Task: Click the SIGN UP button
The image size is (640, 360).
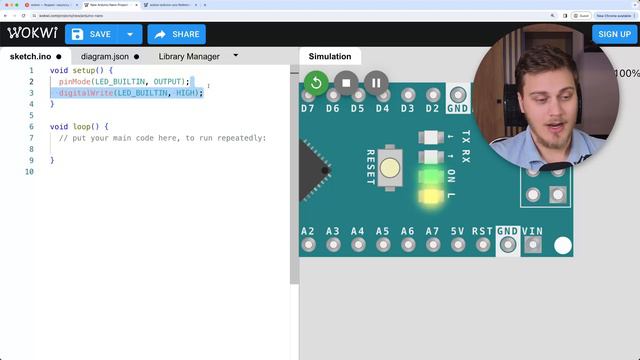Action: click(x=614, y=34)
